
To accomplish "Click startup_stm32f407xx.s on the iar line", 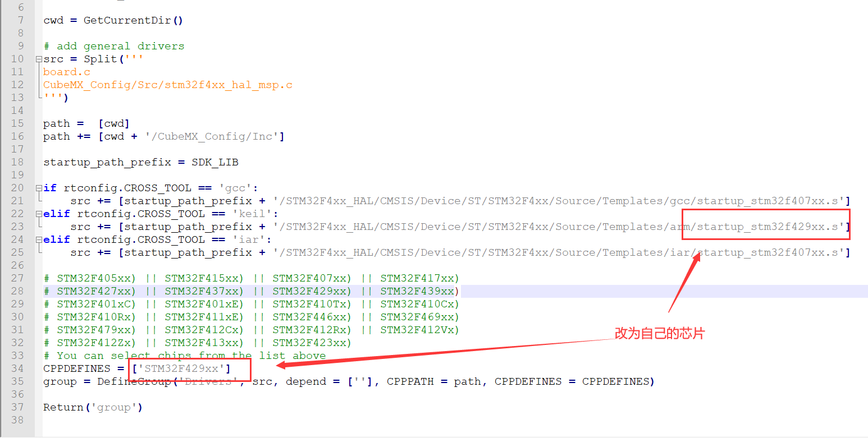I will click(768, 252).
